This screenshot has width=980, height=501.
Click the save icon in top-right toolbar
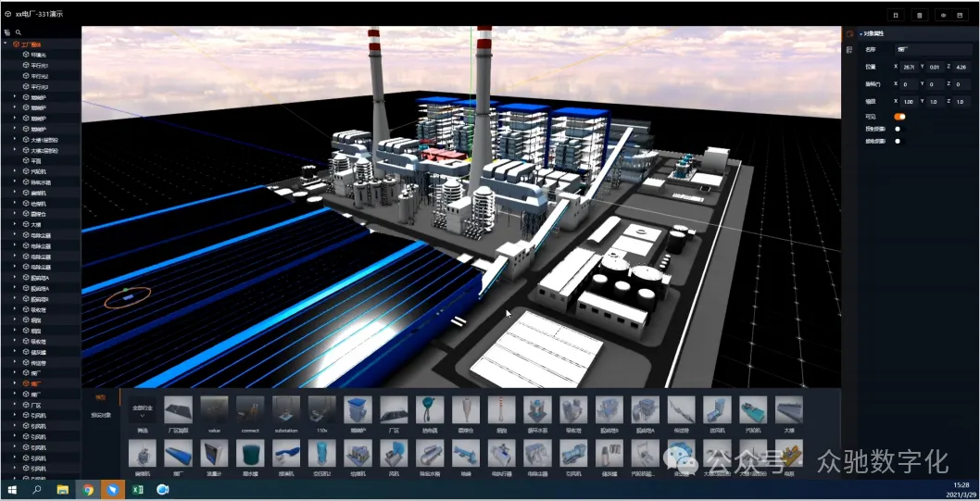click(959, 15)
